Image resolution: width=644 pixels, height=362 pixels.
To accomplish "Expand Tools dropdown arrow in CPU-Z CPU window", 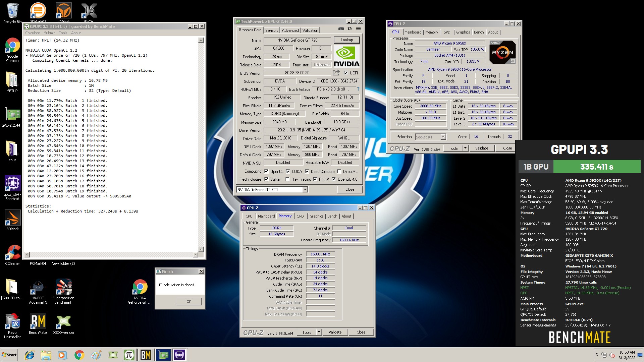I will [x=465, y=148].
